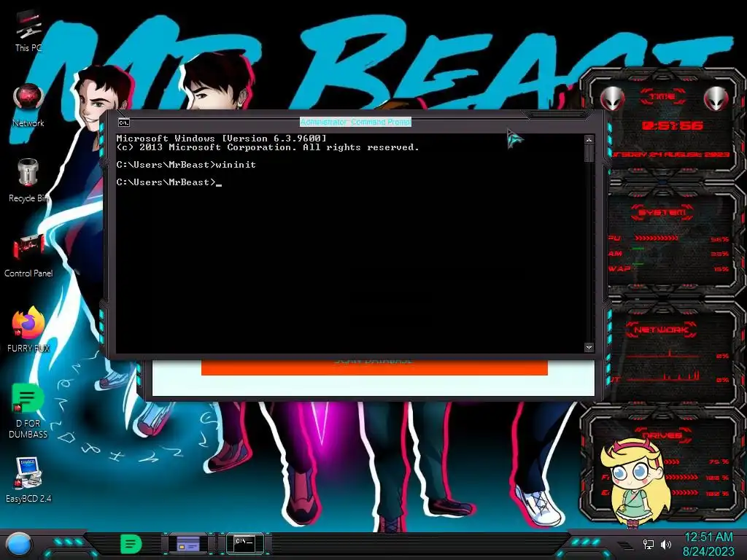Select the D FOR DUMBASS shortcut
This screenshot has width=747, height=560.
coord(28,411)
